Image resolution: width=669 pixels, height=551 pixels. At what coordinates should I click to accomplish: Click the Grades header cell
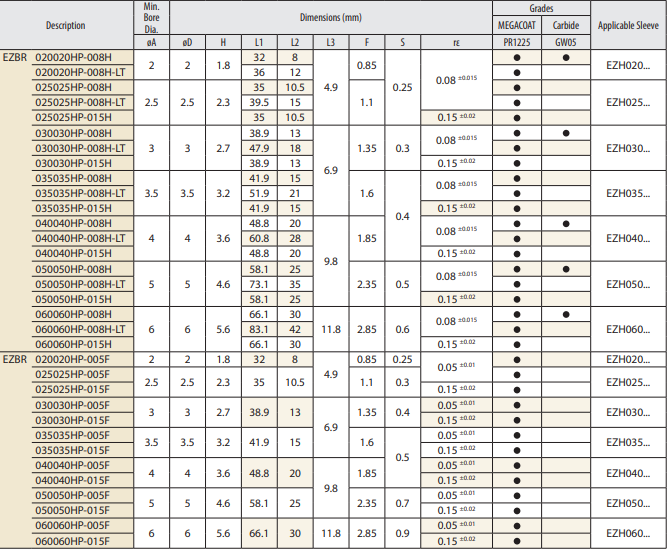[x=541, y=8]
